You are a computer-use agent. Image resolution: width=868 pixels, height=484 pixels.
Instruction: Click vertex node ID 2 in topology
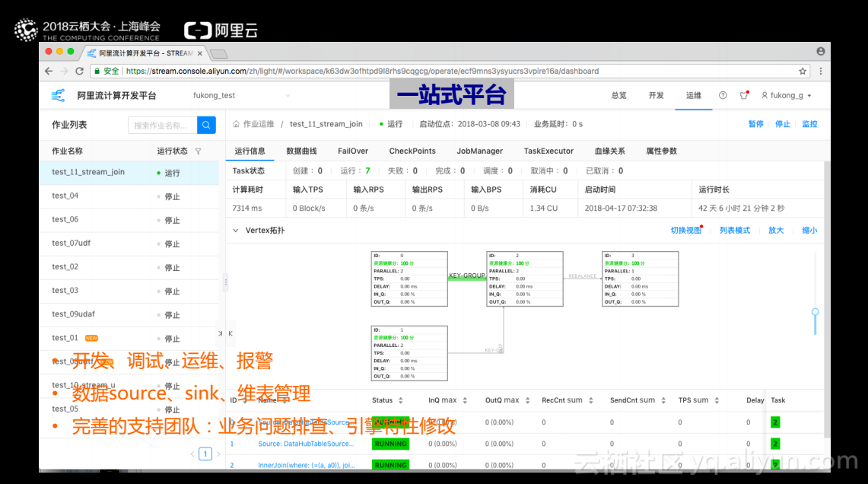tap(525, 279)
